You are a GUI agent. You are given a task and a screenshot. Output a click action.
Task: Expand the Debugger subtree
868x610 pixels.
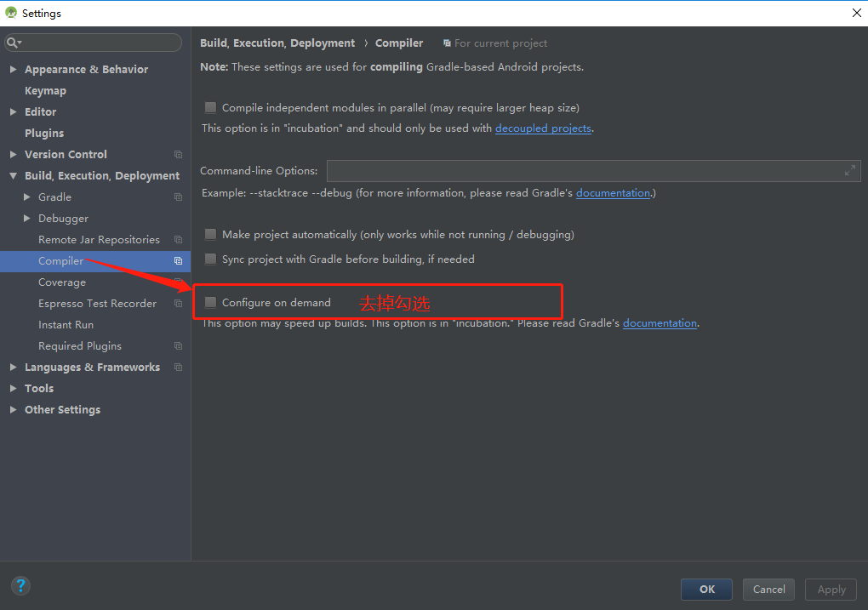coord(26,218)
